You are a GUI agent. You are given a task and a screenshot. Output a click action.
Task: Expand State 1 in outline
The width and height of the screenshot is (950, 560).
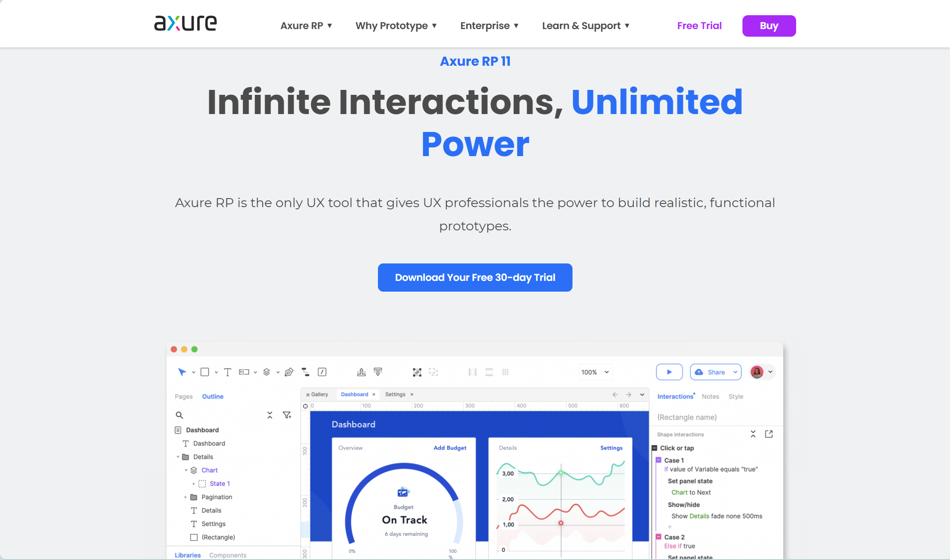pos(194,484)
